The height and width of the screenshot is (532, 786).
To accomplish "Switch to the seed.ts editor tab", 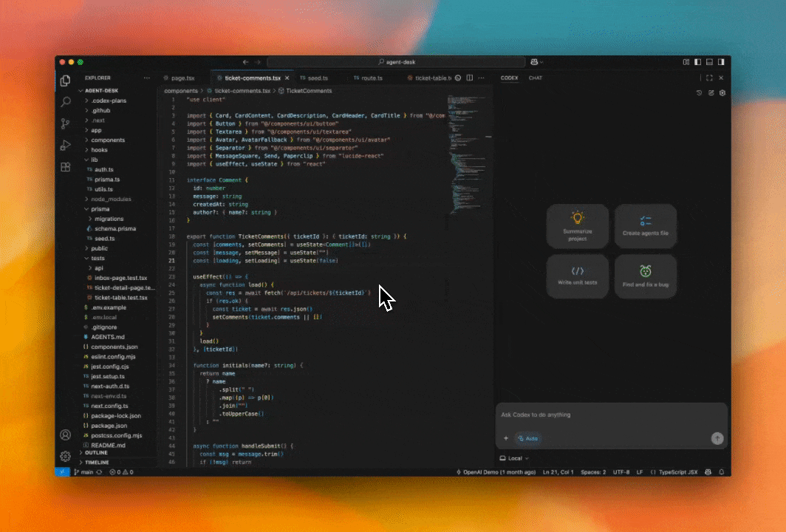I will click(x=315, y=78).
